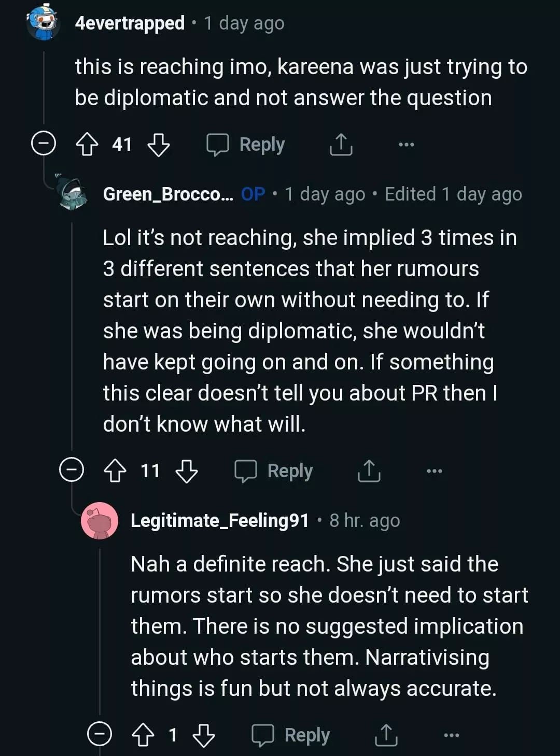Screen dimensions: 560x756
Task: Collapse Legitimate_Feeling91's comment thread
Action: click(99, 734)
